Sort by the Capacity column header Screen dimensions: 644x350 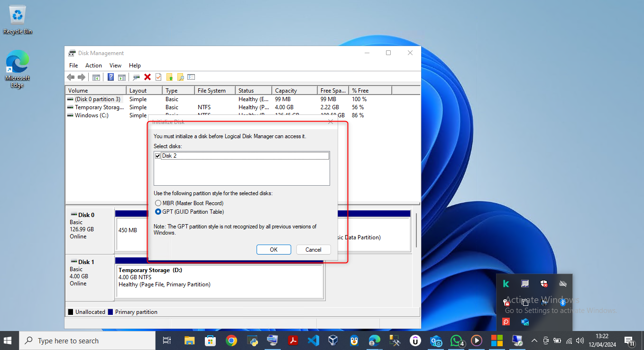pos(294,90)
